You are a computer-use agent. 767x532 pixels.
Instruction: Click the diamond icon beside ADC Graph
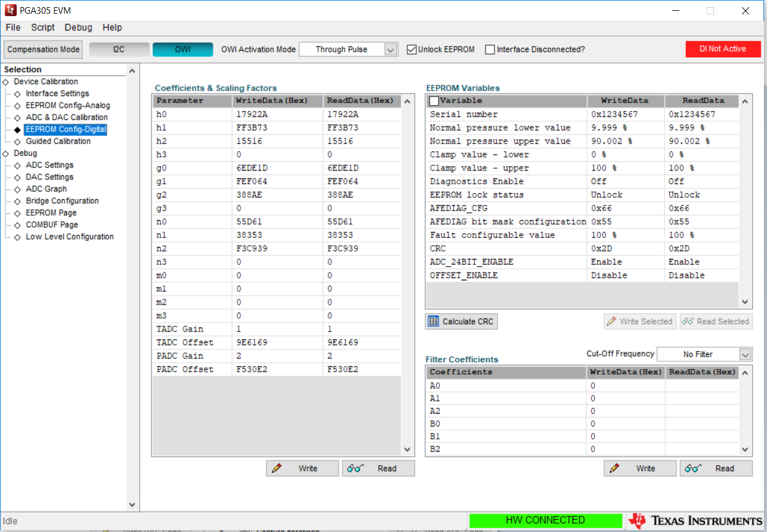(17, 189)
